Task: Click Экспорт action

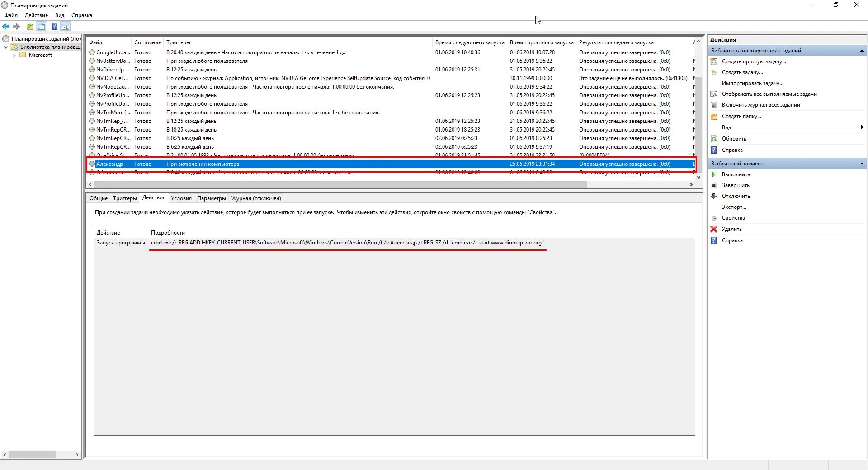Action: coord(734,207)
